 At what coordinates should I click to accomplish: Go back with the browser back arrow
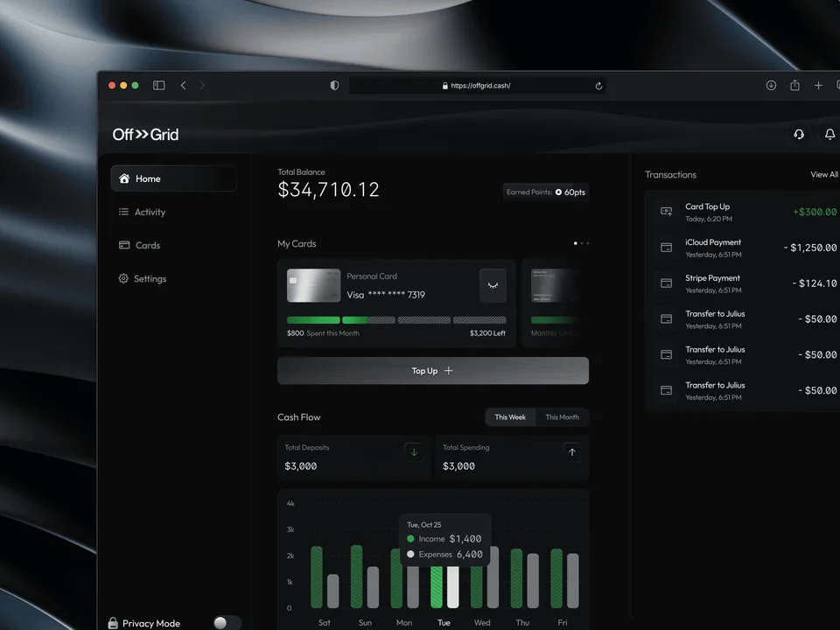click(183, 85)
